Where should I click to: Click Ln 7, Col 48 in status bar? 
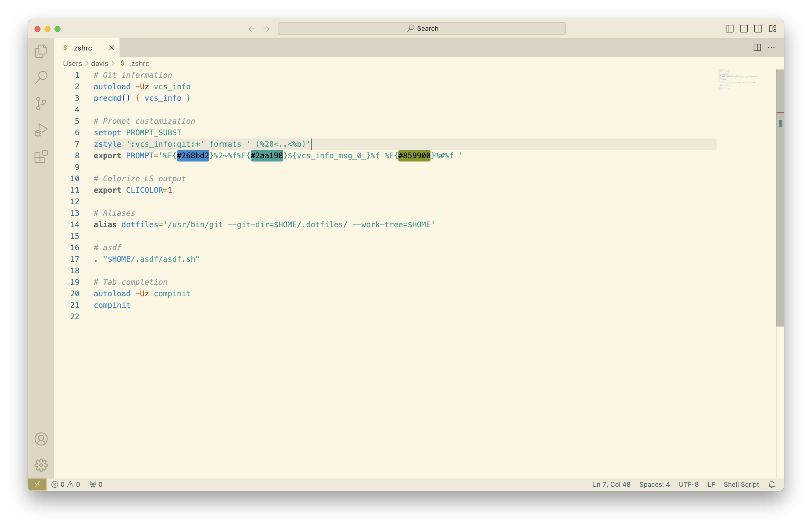click(611, 484)
